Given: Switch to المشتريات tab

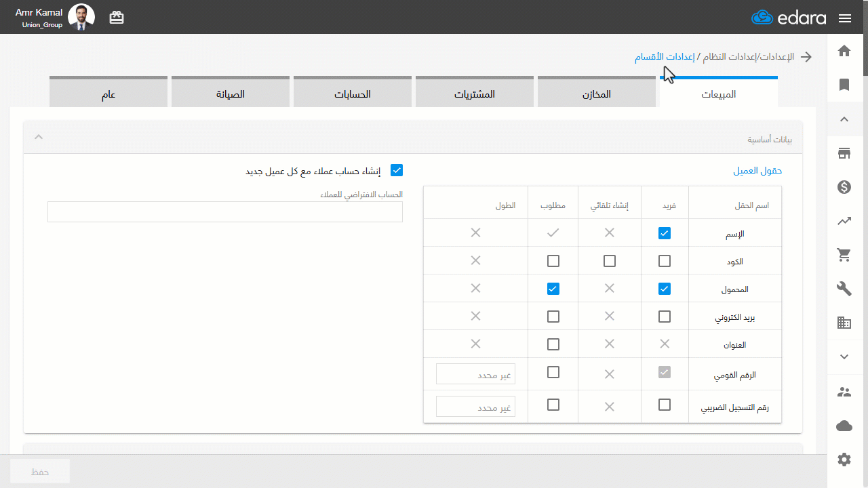Looking at the screenshot, I should 475,92.
